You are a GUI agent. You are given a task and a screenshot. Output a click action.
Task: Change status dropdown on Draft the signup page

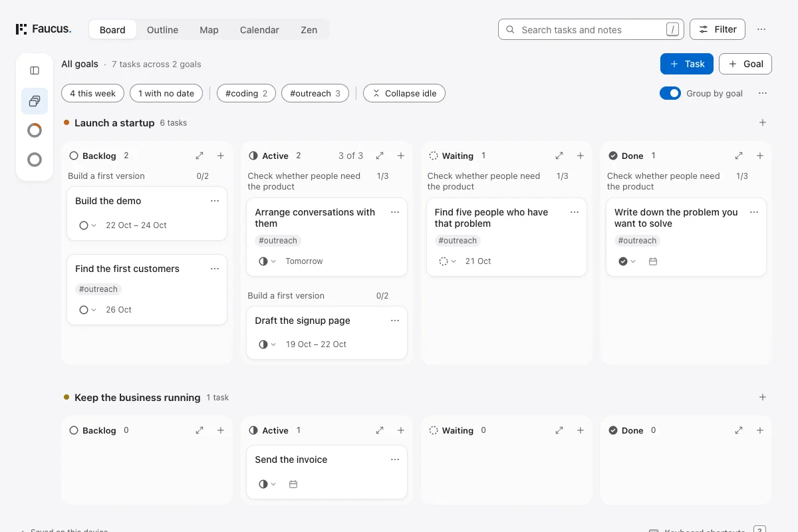point(267,344)
